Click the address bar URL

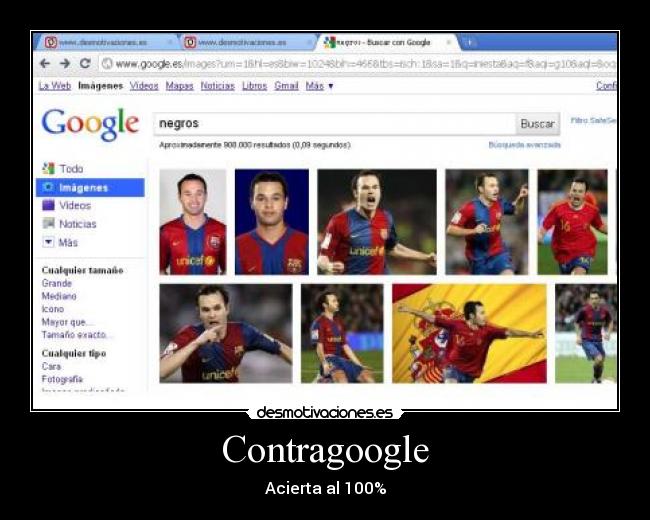click(365, 64)
